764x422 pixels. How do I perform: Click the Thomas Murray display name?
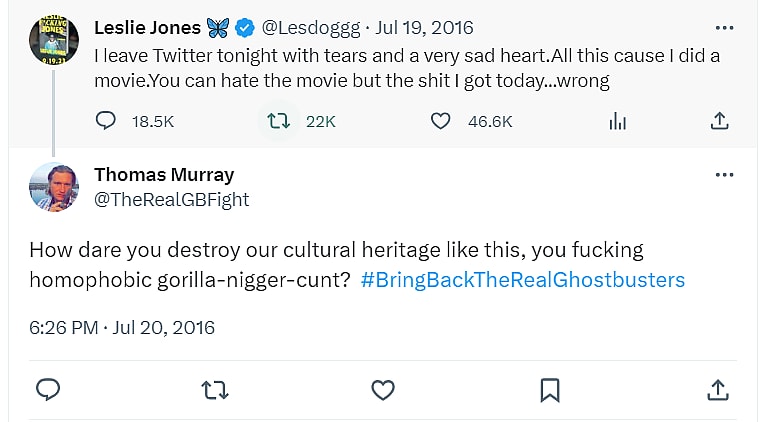point(164,175)
